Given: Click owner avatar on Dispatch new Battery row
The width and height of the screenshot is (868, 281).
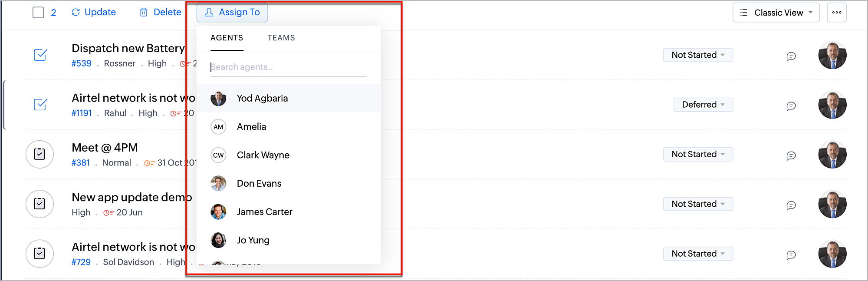Looking at the screenshot, I should point(832,55).
